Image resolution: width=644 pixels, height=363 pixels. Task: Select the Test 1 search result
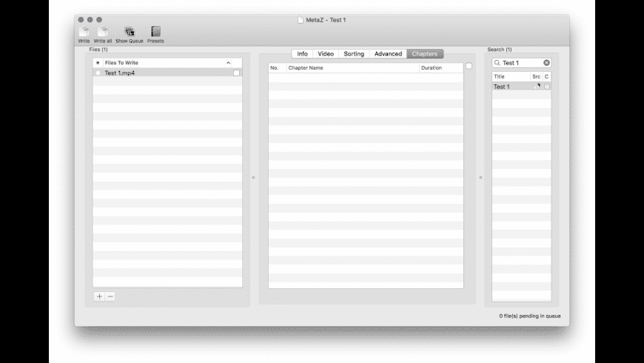coord(522,87)
